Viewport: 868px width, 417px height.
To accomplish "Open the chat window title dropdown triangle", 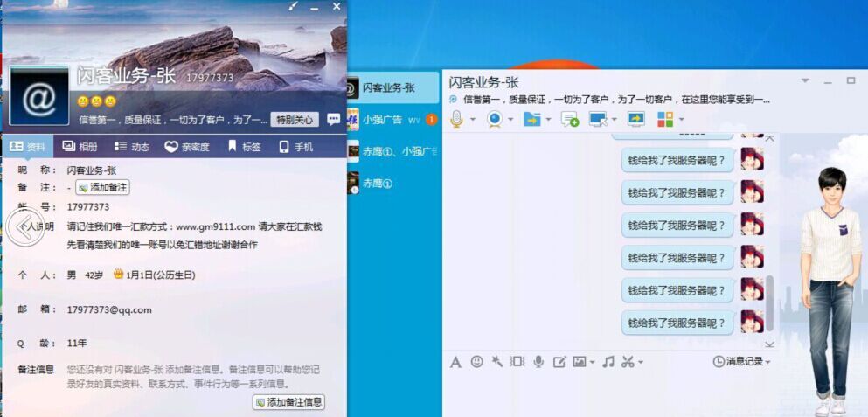I will [x=804, y=80].
